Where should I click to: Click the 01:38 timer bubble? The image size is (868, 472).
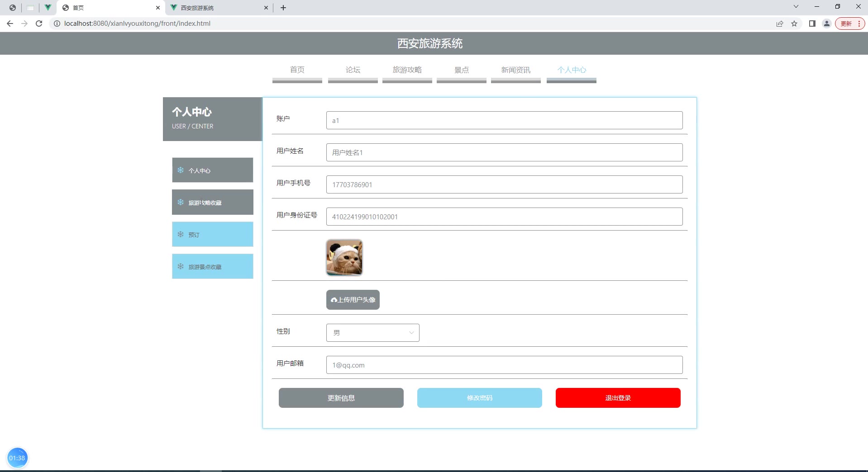pyautogui.click(x=17, y=458)
